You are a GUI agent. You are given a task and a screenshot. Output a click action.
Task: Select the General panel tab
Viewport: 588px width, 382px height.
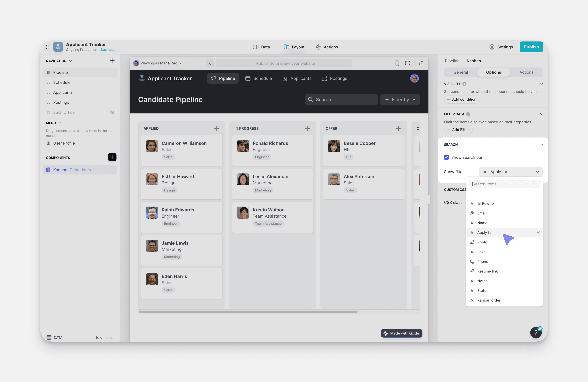click(x=460, y=72)
